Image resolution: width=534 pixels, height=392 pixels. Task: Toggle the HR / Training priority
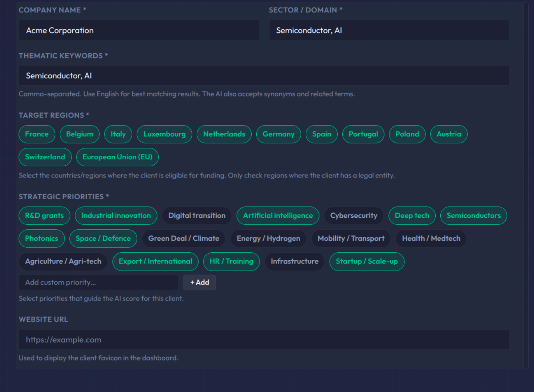231,261
